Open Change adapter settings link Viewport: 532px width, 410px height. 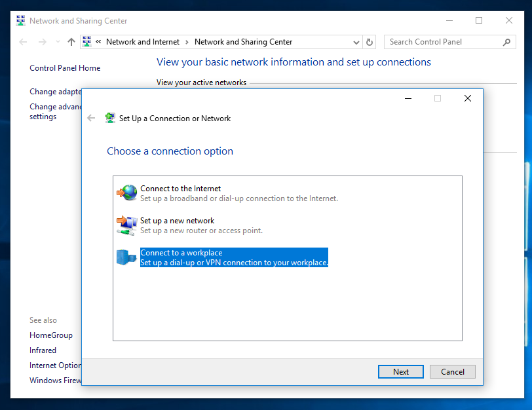pyautogui.click(x=55, y=92)
